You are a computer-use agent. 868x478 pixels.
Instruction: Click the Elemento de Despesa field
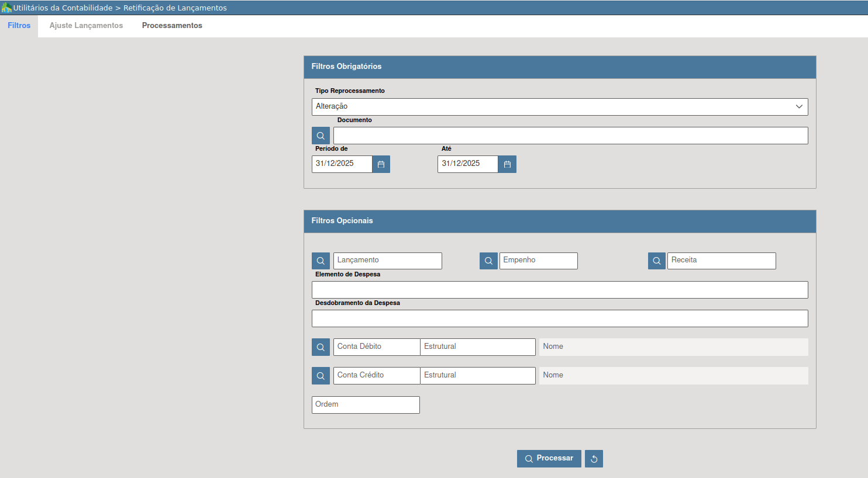point(560,290)
